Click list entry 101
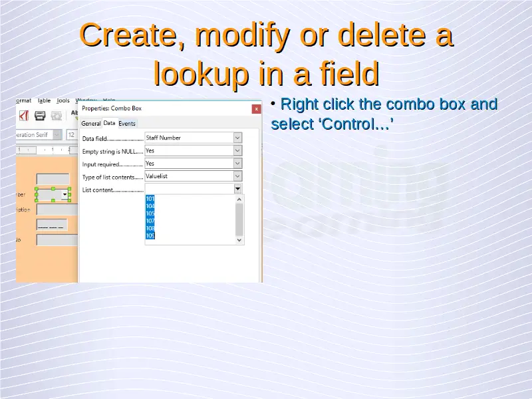Viewport: 532px width, 399px height. tap(150, 198)
